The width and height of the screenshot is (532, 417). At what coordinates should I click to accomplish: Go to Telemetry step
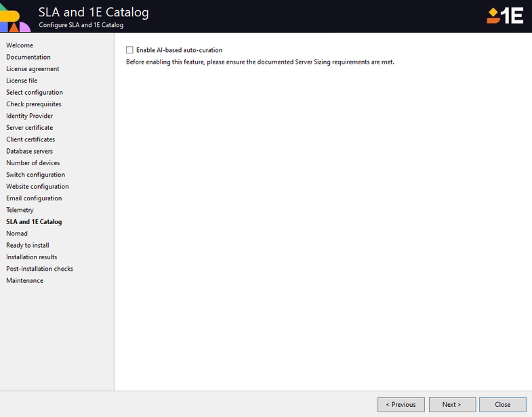20,210
